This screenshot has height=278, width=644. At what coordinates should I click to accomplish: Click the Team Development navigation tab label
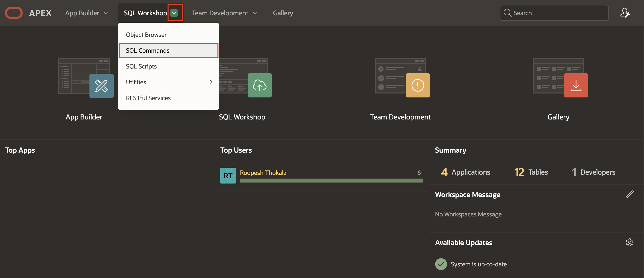click(x=220, y=13)
